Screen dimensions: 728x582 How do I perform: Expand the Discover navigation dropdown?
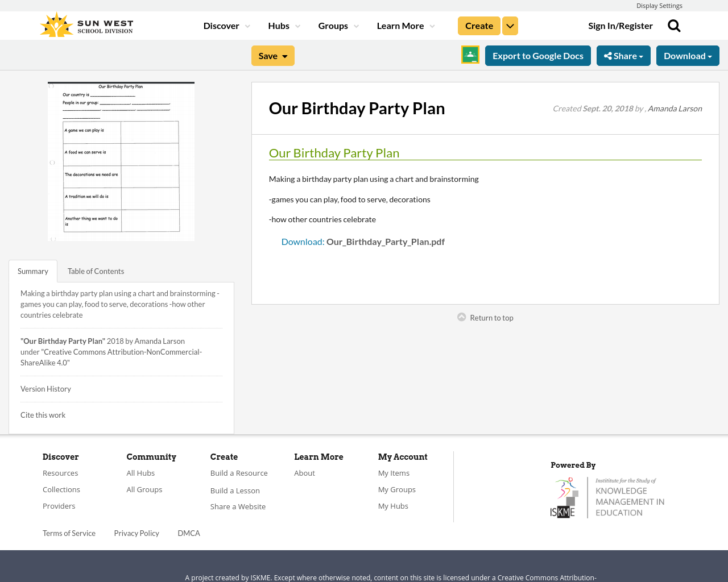[226, 25]
